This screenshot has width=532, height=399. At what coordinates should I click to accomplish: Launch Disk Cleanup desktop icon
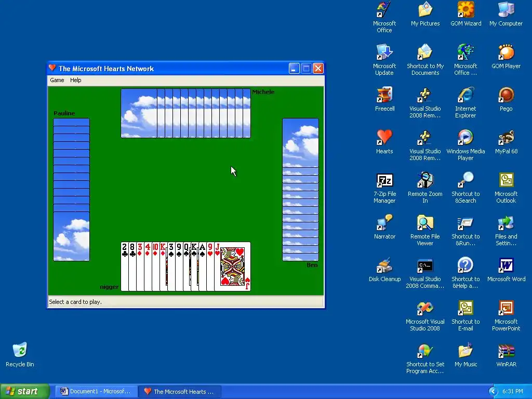pyautogui.click(x=384, y=270)
